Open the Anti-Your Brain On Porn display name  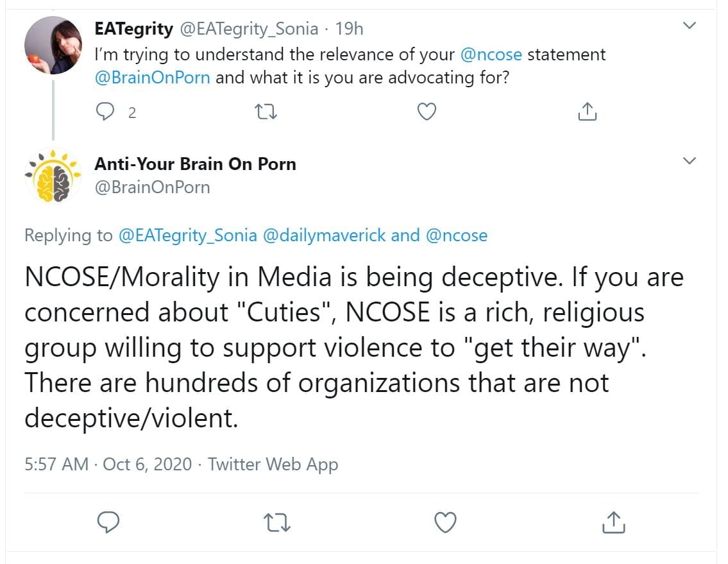195,164
